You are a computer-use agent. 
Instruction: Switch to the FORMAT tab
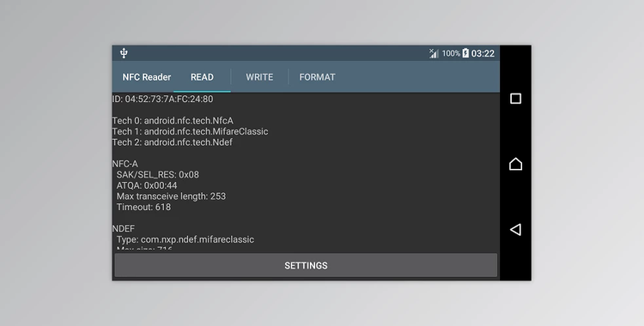(317, 77)
